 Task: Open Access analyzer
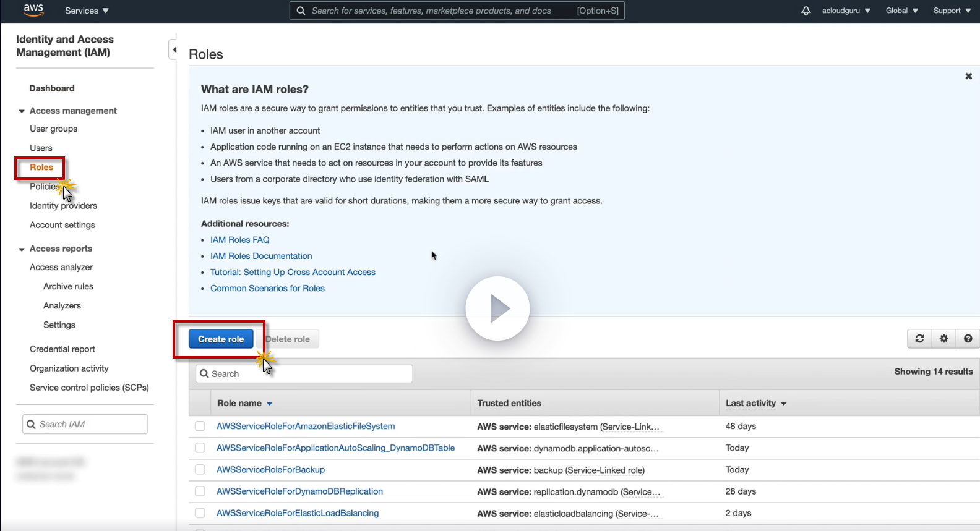[61, 267]
